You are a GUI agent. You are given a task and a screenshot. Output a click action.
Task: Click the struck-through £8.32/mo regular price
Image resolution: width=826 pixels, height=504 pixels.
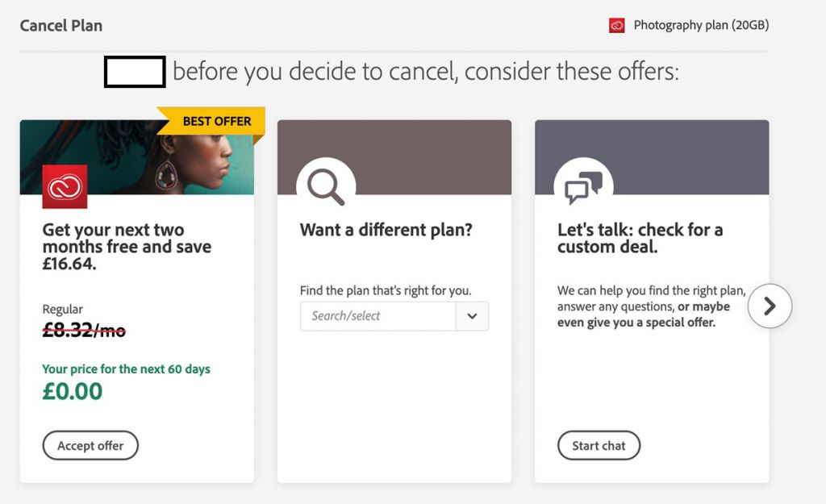coord(84,330)
